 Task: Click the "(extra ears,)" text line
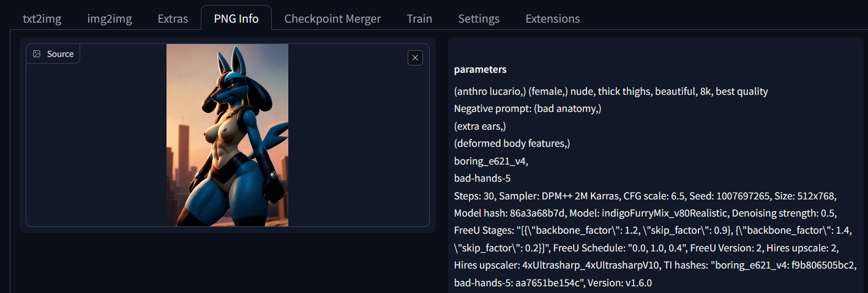coord(480,126)
